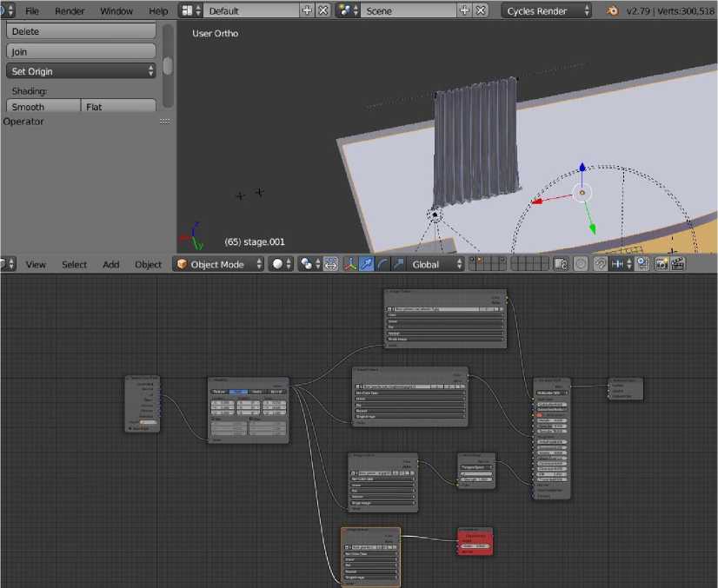Click the OpenGL render animation clapper icon
The height and width of the screenshot is (588, 718).
pyautogui.click(x=677, y=264)
